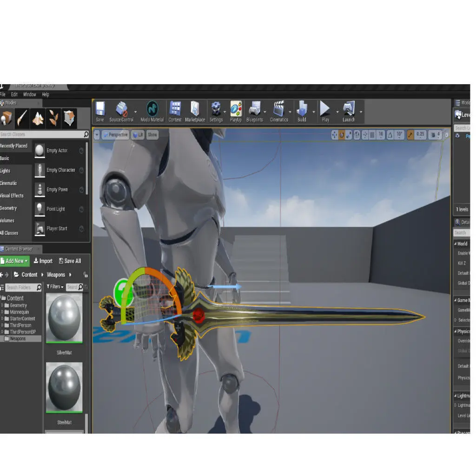This screenshot has height=476, width=476.
Task: Toggle the sources panel in Content Browser
Action: tap(2, 287)
